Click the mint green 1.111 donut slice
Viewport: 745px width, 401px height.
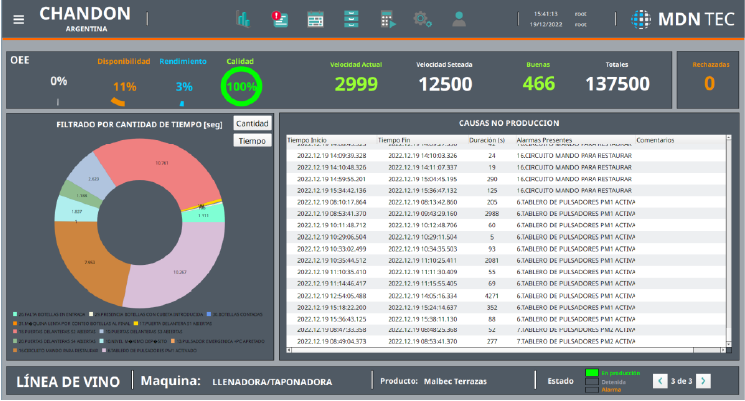[203, 215]
